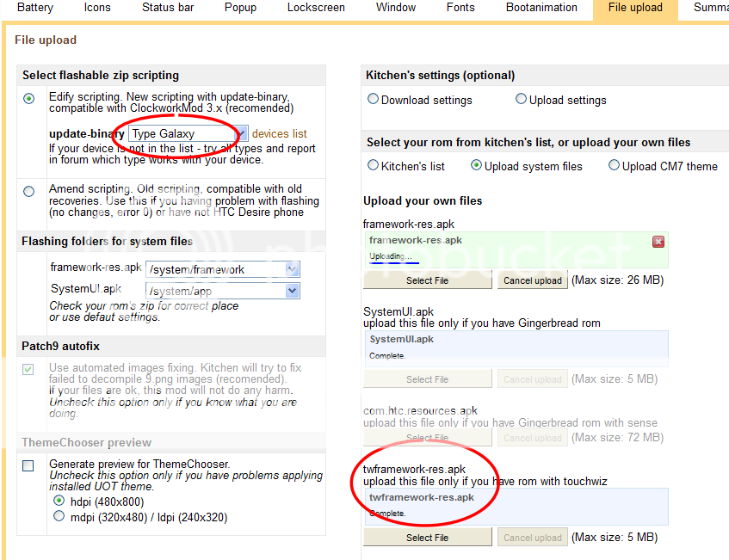This screenshot has height=560, width=729.
Task: Select the Download settings option
Action: (x=374, y=100)
